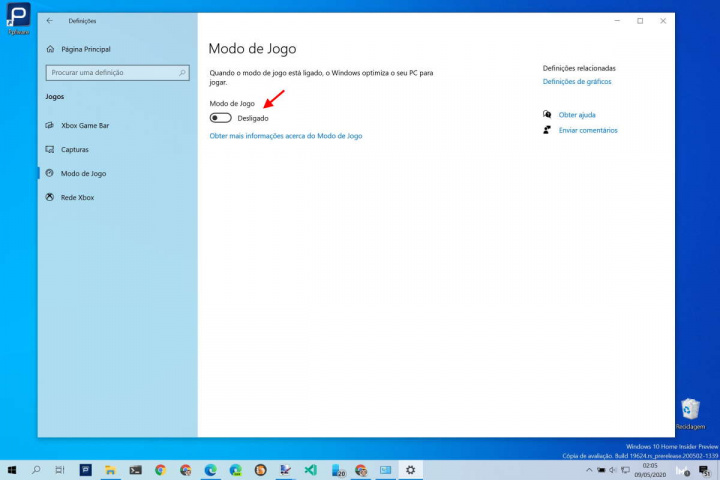Click the Página Principal home icon

51,49
